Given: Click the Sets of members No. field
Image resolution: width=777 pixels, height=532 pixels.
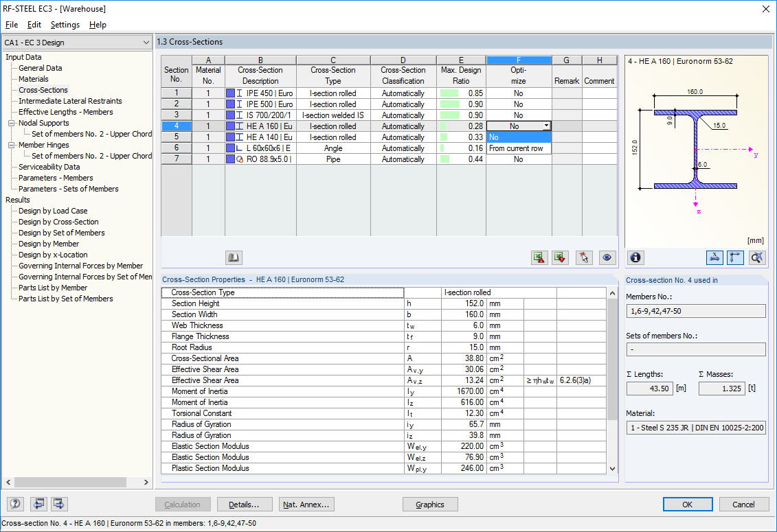Looking at the screenshot, I should point(696,349).
